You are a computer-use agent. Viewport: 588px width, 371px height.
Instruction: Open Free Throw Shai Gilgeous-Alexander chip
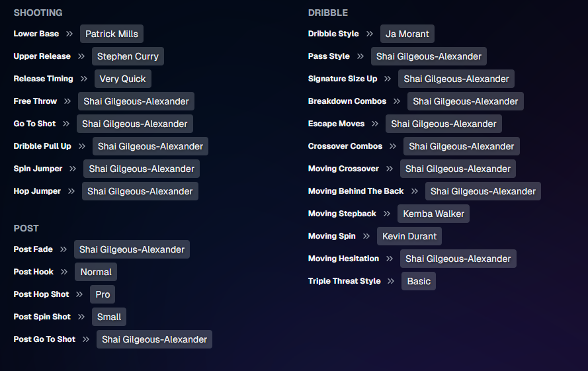[x=136, y=101]
